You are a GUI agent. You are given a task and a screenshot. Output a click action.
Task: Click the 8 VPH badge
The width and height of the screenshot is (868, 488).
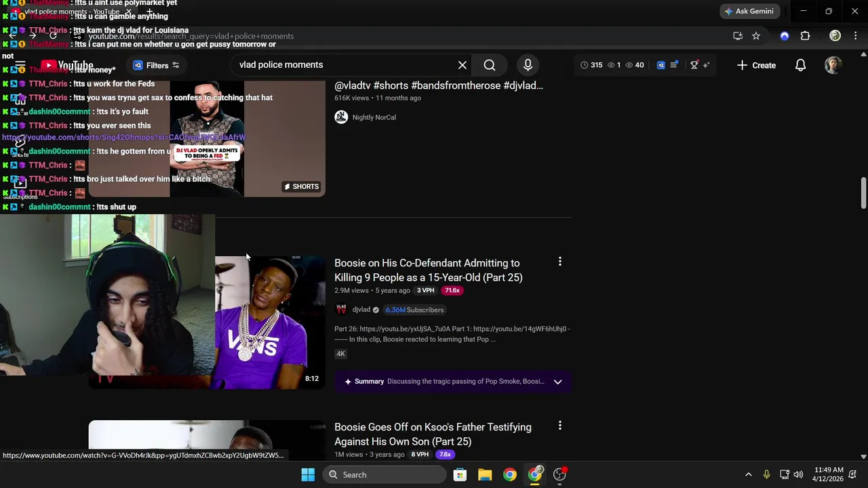click(420, 454)
